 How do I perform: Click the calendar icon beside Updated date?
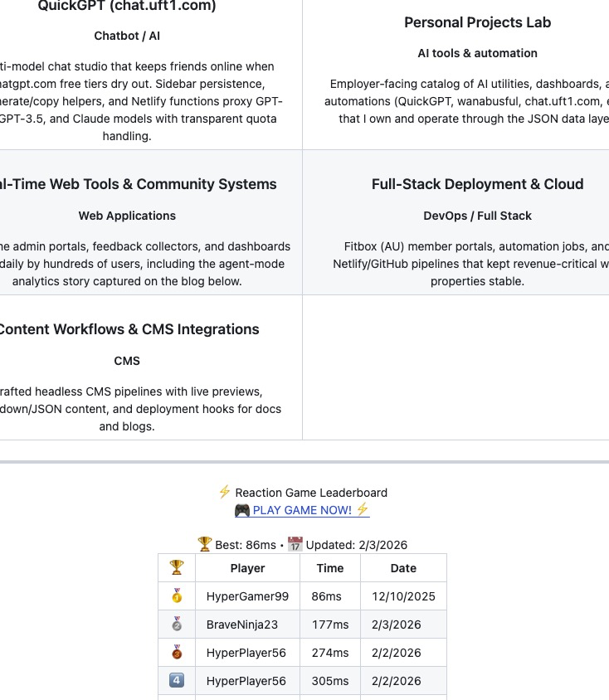(x=295, y=544)
